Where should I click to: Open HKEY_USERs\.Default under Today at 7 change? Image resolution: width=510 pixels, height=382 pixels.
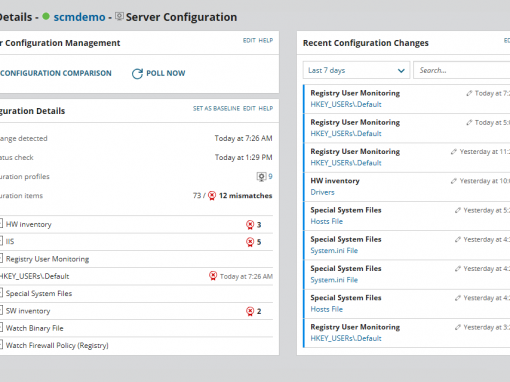[346, 104]
